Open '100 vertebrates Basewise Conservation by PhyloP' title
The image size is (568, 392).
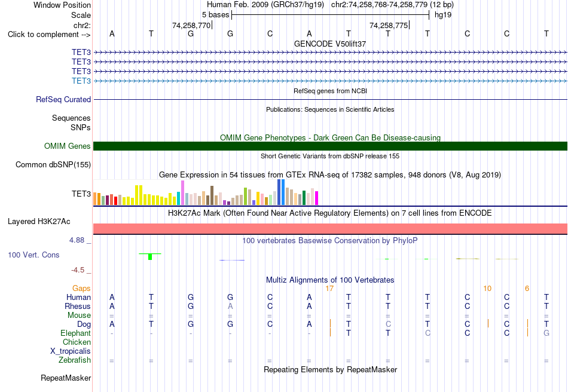pyautogui.click(x=330, y=241)
